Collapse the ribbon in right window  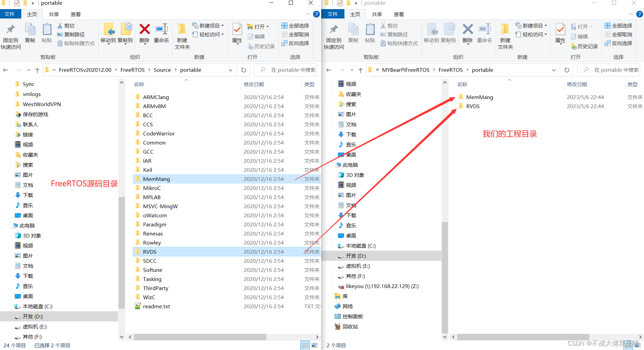631,14
